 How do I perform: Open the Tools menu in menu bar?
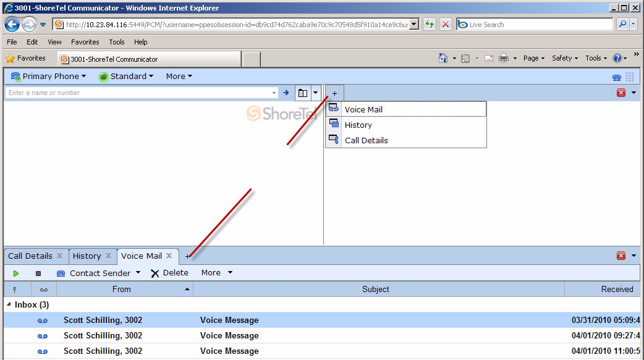117,42
